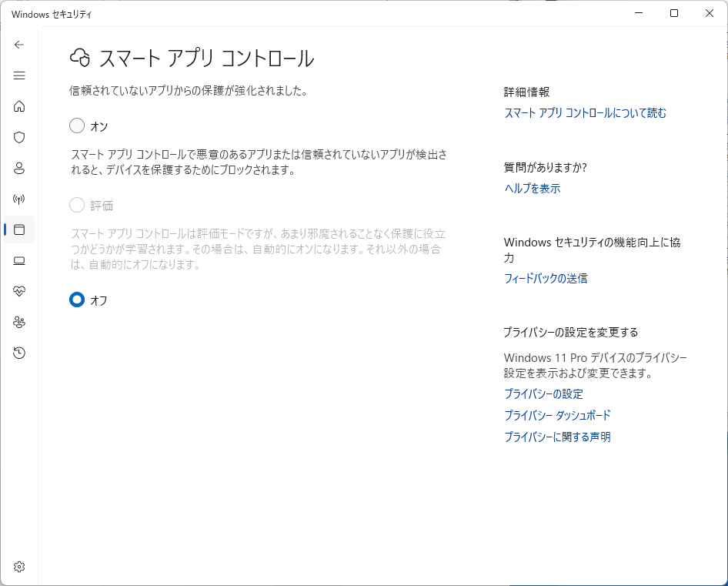The height and width of the screenshot is (586, 728).
Task: Open Settings gear at the bottom left
Action: (x=19, y=567)
